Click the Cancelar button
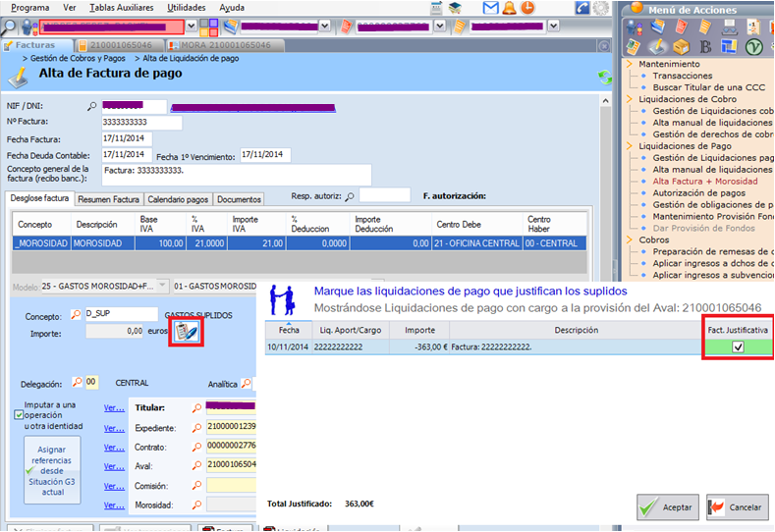The height and width of the screenshot is (532, 775). 736,507
